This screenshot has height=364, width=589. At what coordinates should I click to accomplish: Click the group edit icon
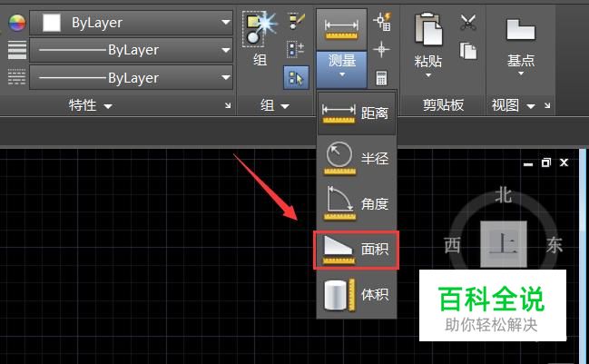(x=297, y=21)
